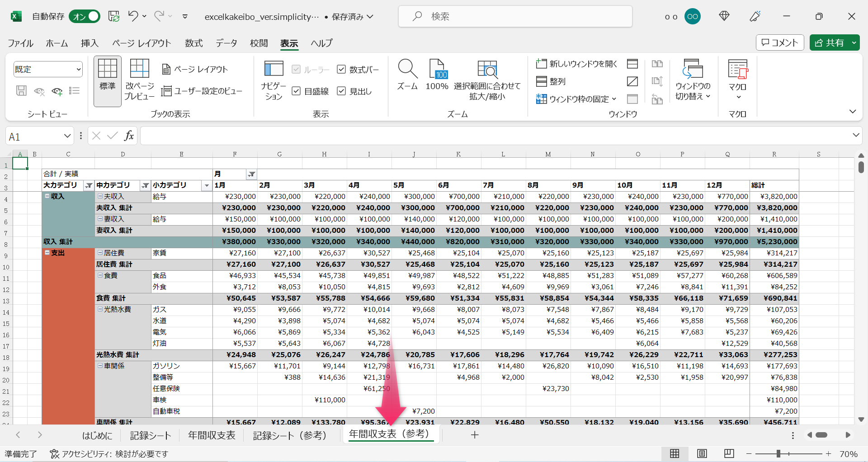Toggle AutoSave (自動保存) switch
The image size is (868, 462).
(85, 16)
